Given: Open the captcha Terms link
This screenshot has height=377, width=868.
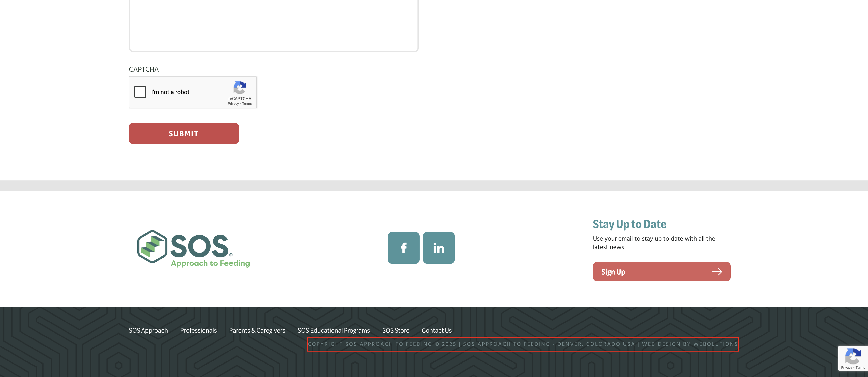Looking at the screenshot, I should point(247,104).
